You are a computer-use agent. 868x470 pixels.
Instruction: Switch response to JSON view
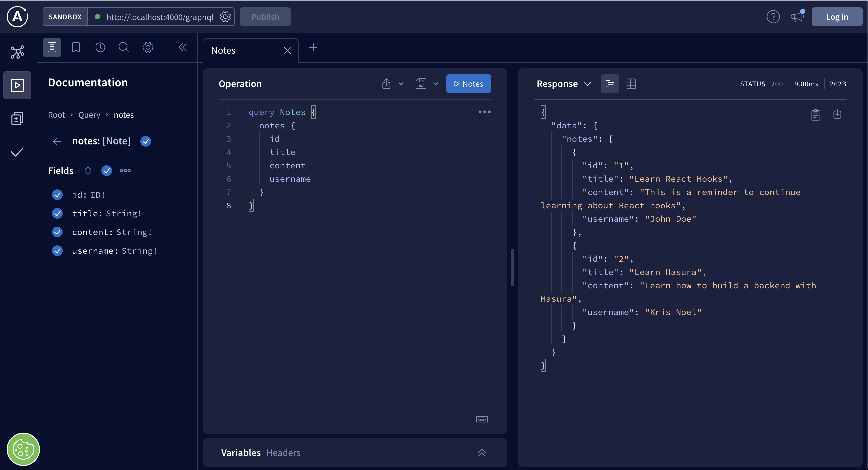click(x=610, y=84)
